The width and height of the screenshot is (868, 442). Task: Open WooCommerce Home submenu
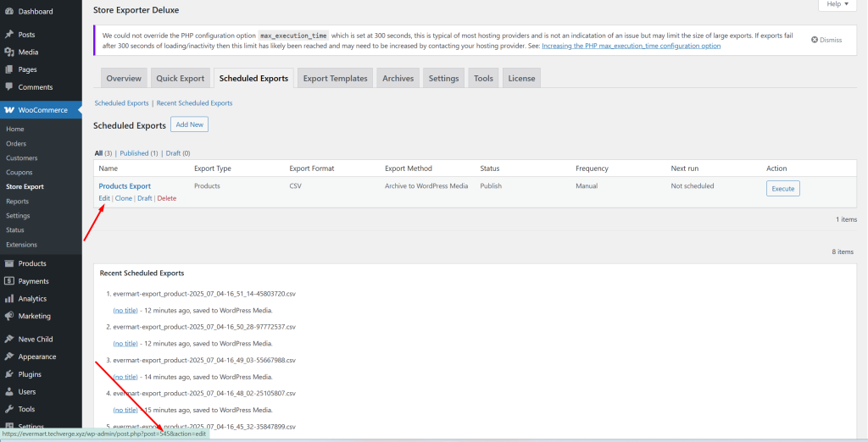click(x=15, y=129)
